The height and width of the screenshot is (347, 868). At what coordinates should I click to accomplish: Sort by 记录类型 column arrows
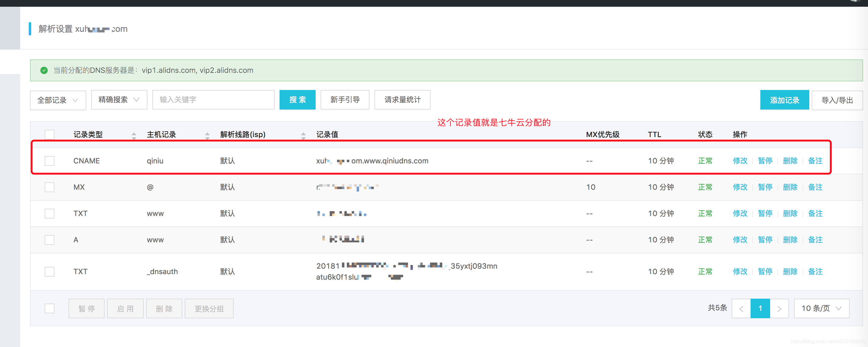pos(134,135)
